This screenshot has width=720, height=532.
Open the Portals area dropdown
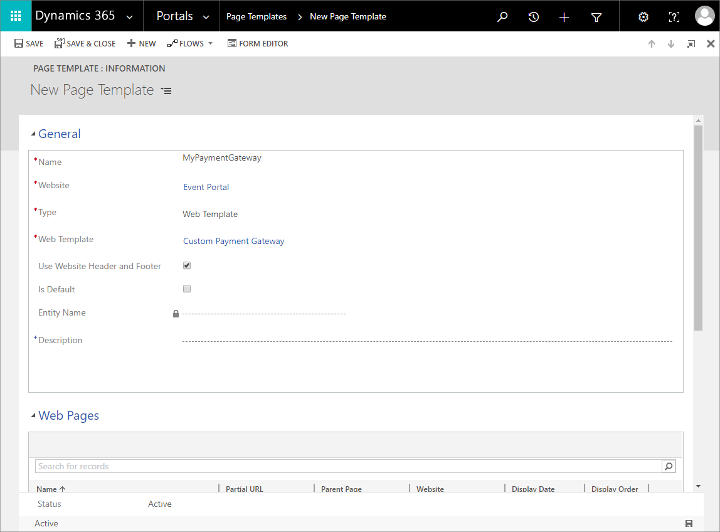coord(182,16)
